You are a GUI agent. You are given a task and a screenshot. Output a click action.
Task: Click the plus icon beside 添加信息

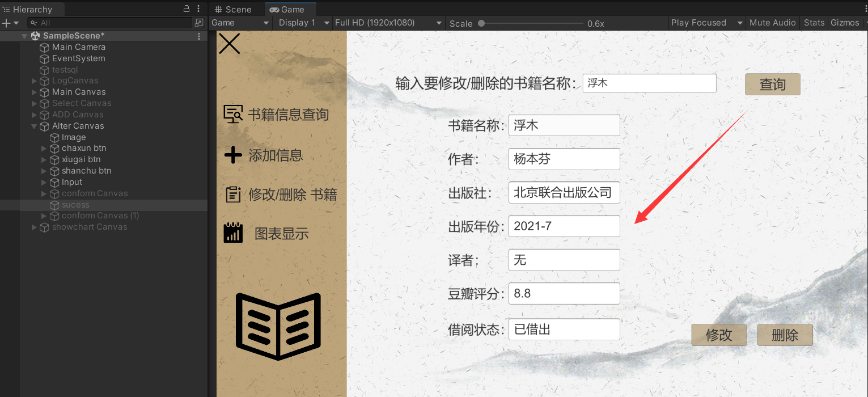233,155
